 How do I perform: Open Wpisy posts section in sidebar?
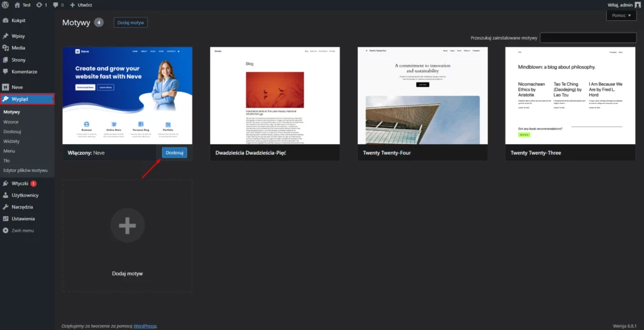[x=18, y=36]
